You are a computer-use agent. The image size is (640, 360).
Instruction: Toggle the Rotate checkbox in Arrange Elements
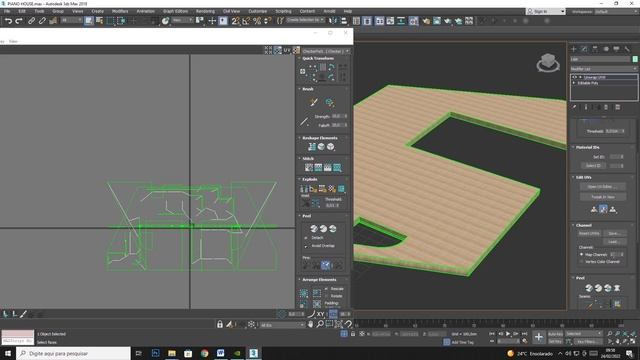[327, 296]
